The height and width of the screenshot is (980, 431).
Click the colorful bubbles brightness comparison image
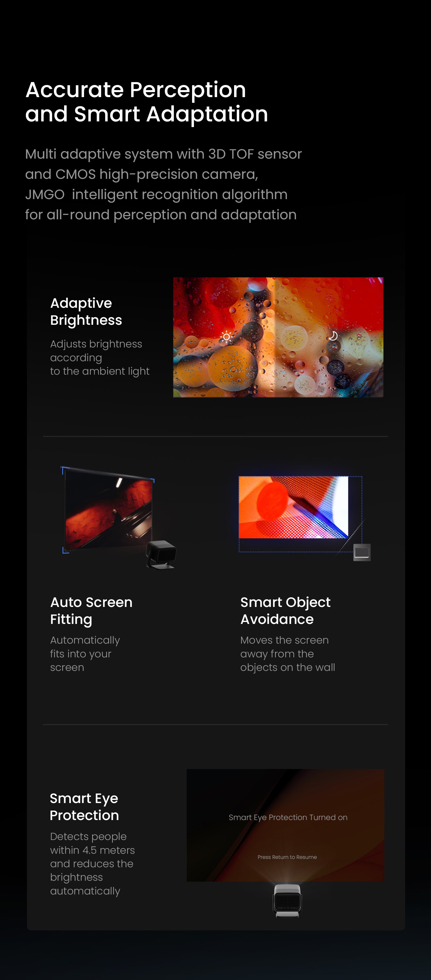[278, 337]
